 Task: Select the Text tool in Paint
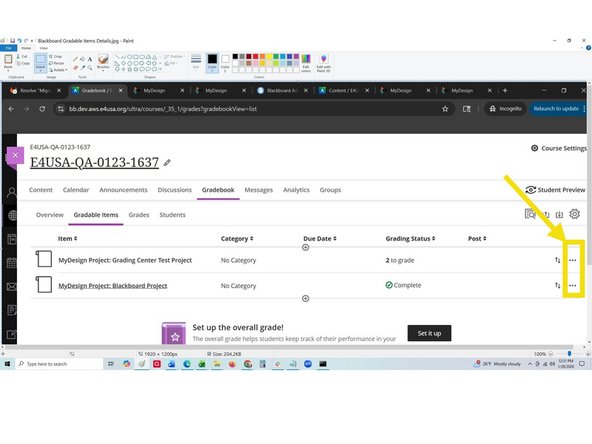pyautogui.click(x=90, y=59)
